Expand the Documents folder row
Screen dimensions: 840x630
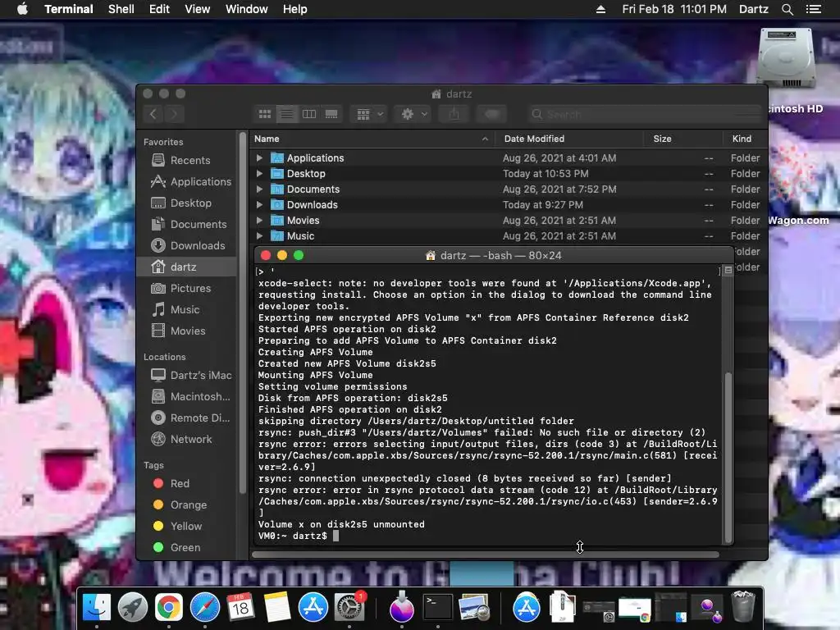(x=259, y=189)
